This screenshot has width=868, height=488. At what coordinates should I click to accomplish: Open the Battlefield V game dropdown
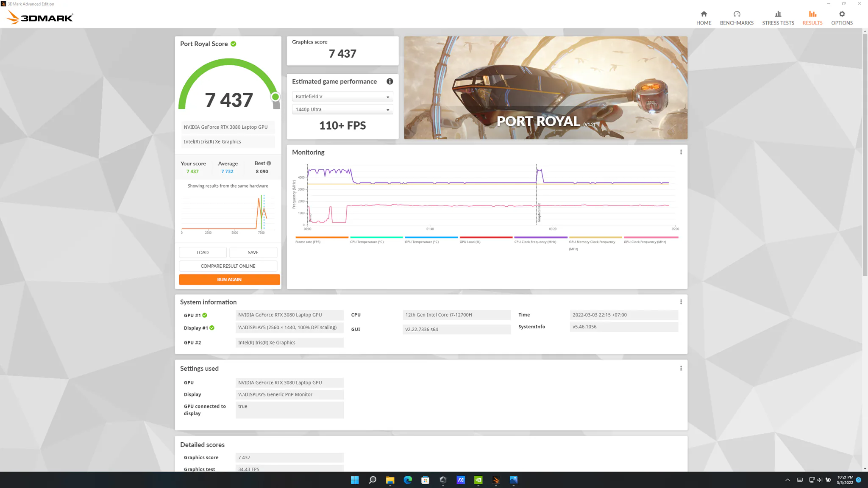(x=342, y=97)
